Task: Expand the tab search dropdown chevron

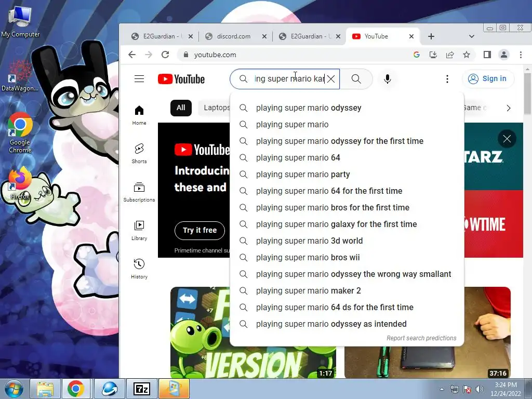Action: tap(471, 36)
